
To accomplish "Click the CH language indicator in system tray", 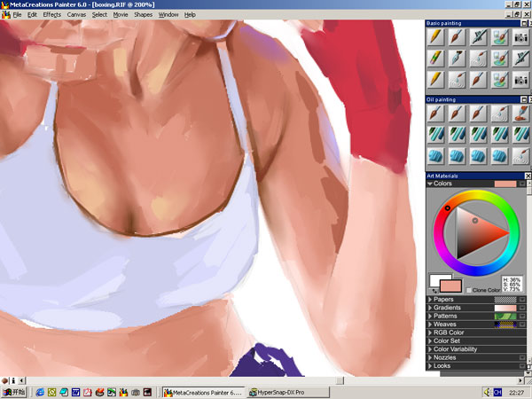I will [497, 392].
